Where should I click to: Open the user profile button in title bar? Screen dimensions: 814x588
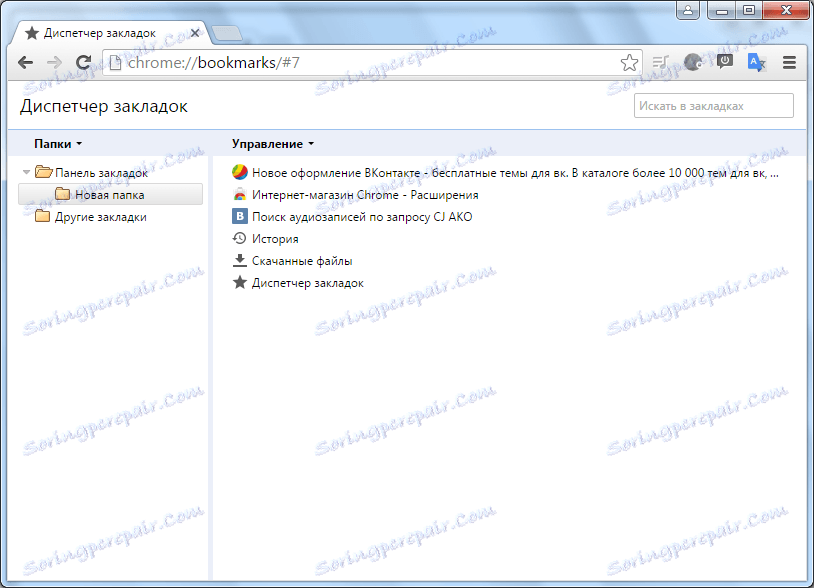coord(688,10)
